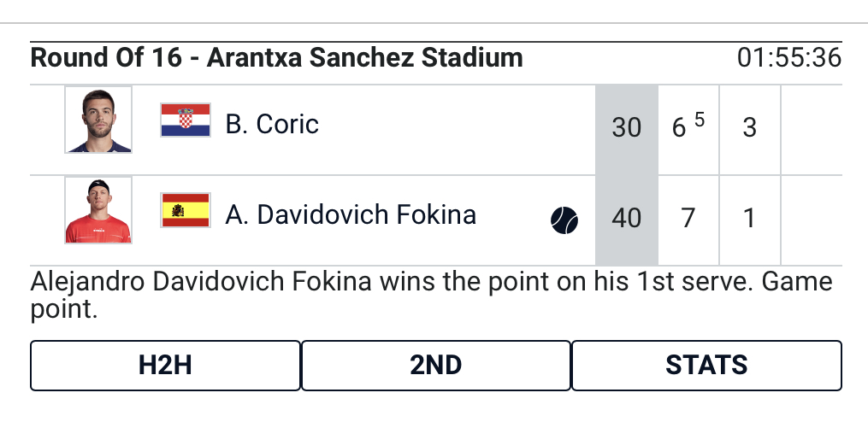
Task: Click Davidovich Fokina's current game score of 40
Action: tap(627, 218)
